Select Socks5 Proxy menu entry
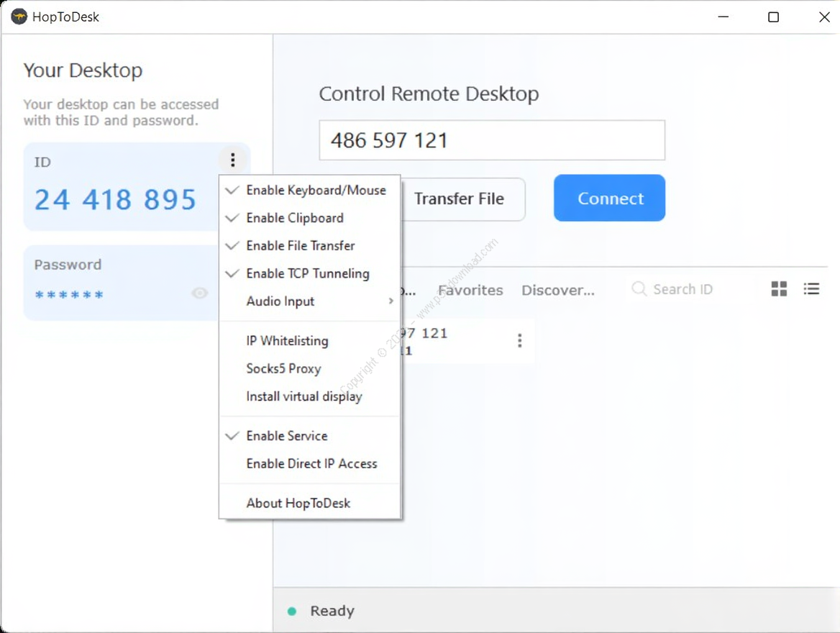The image size is (840, 633). tap(283, 369)
